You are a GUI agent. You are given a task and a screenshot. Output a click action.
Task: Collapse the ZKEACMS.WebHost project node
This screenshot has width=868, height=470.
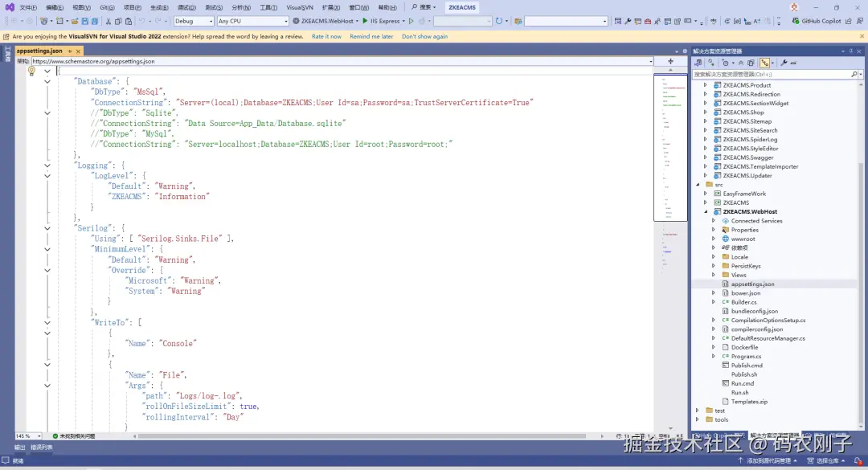tap(706, 211)
